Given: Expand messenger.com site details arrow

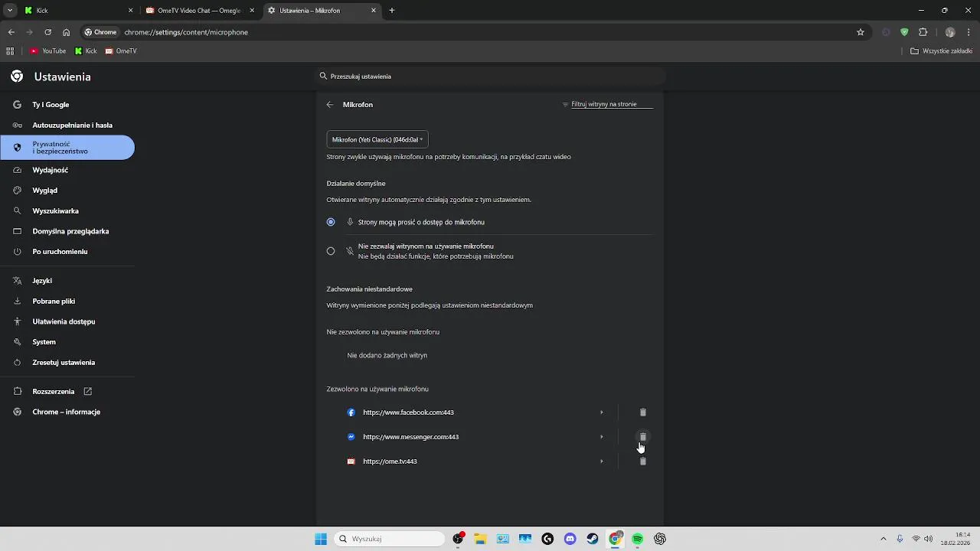Looking at the screenshot, I should (x=602, y=437).
